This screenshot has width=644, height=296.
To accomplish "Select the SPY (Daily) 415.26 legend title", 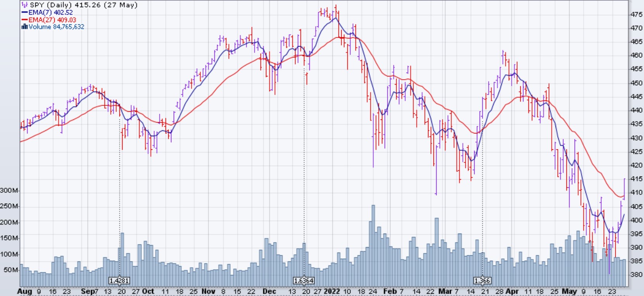I will pos(83,5).
